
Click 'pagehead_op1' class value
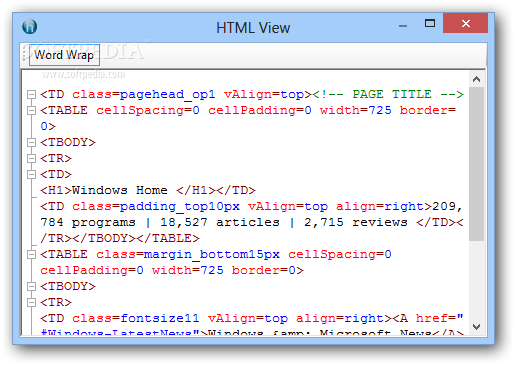click(168, 95)
